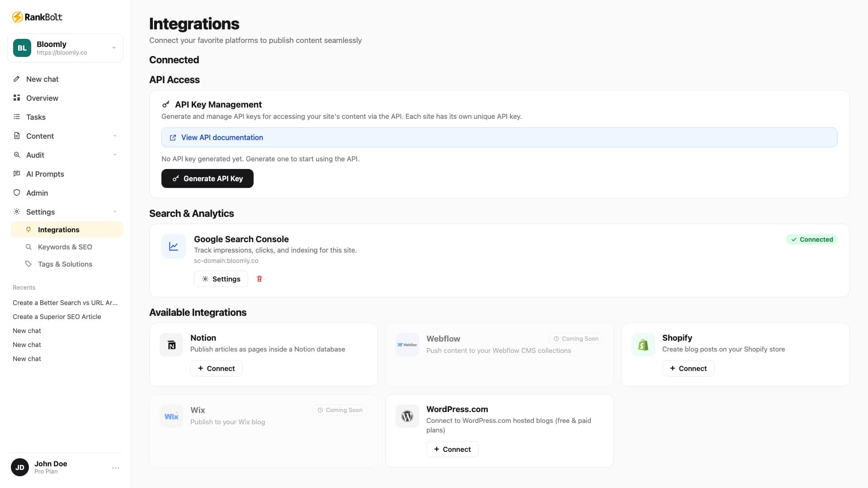The width and height of the screenshot is (868, 488).
Task: Open View API documentation link
Action: pos(499,137)
